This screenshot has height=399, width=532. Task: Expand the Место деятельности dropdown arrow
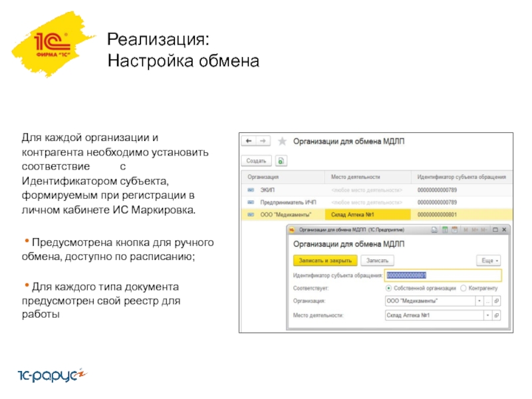488,315
